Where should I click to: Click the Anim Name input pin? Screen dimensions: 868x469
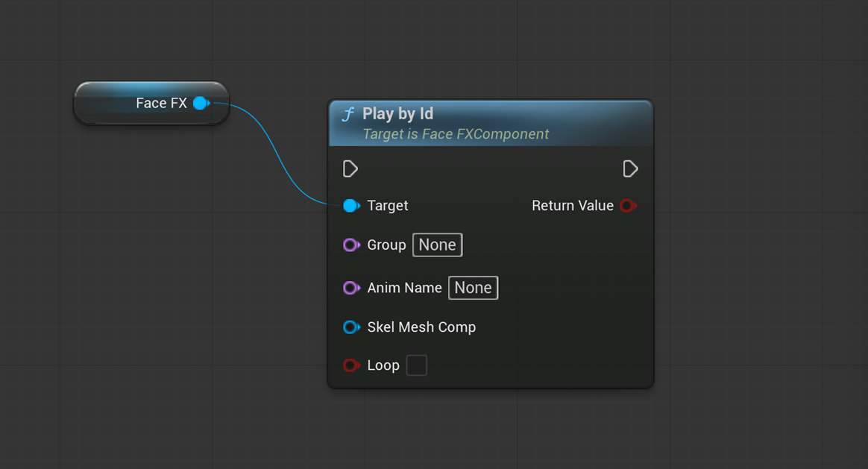351,288
